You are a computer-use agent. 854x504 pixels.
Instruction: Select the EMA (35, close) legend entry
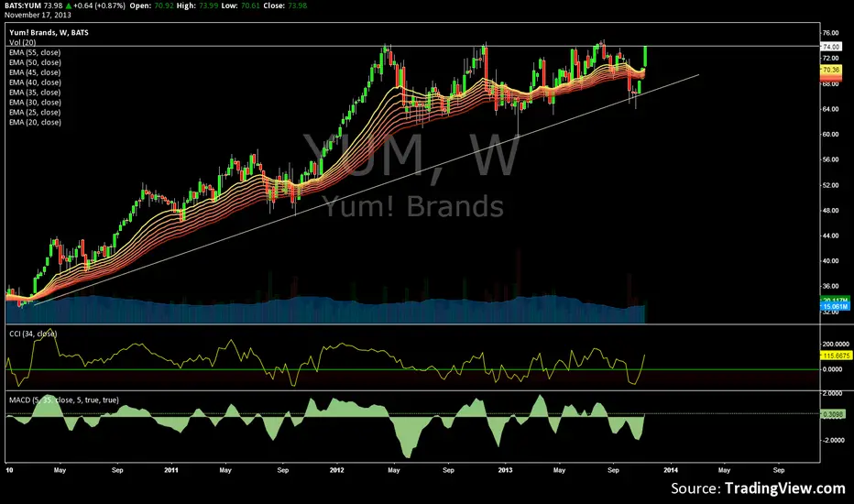35,92
